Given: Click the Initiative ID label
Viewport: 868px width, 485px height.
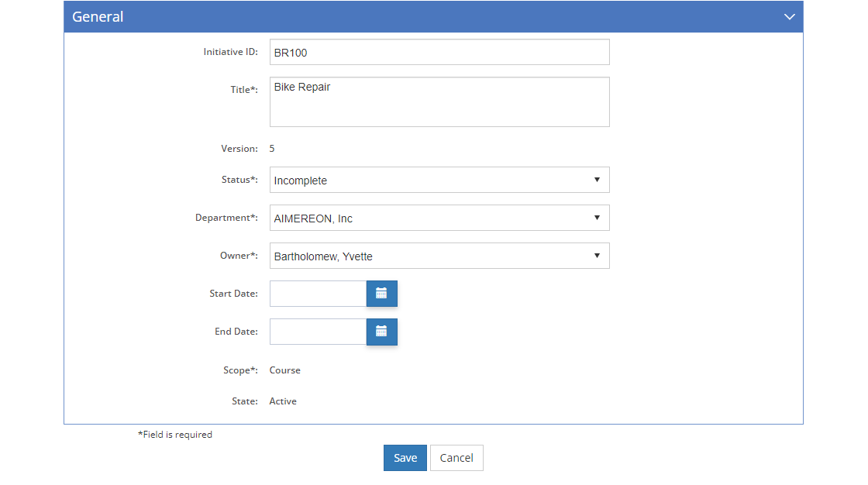Looking at the screenshot, I should (x=230, y=51).
